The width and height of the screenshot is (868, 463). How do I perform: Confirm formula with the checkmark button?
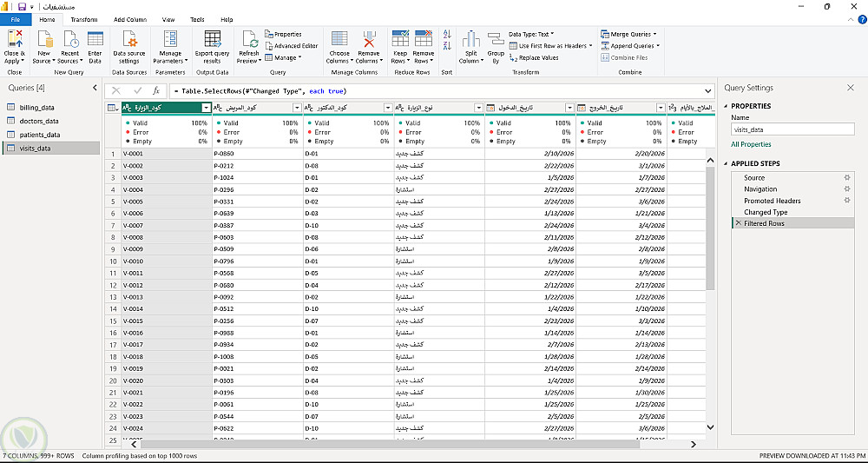tap(137, 91)
